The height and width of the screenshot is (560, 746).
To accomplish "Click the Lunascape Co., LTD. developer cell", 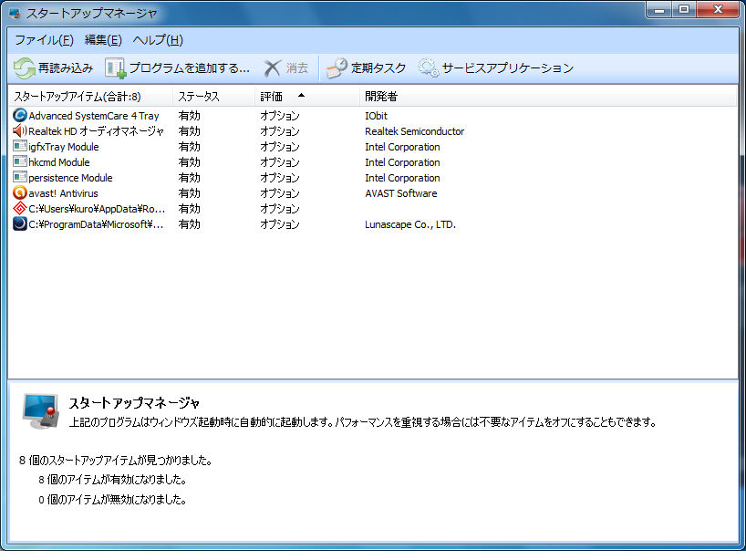I will (410, 224).
